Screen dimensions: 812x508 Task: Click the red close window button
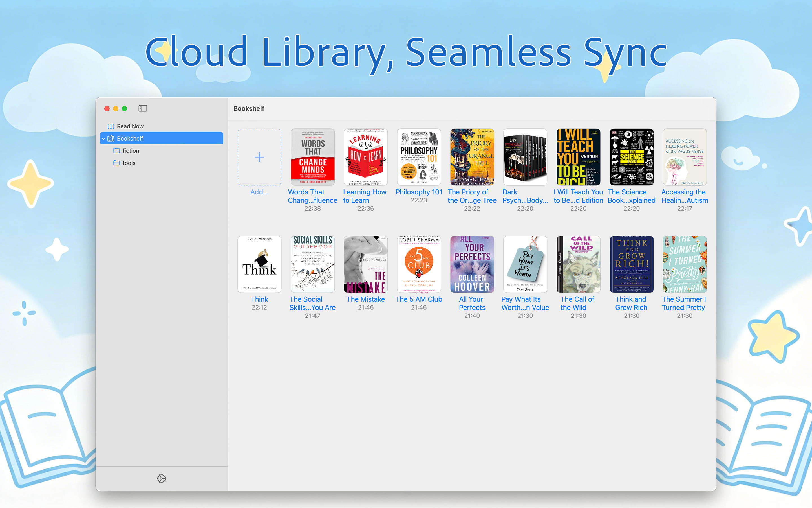[107, 108]
